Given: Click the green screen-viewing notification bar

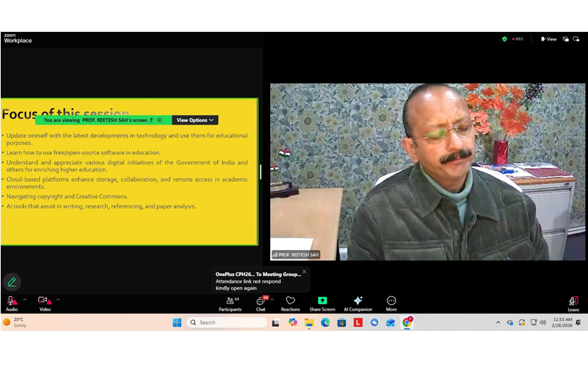Looking at the screenshot, I should click(x=104, y=120).
